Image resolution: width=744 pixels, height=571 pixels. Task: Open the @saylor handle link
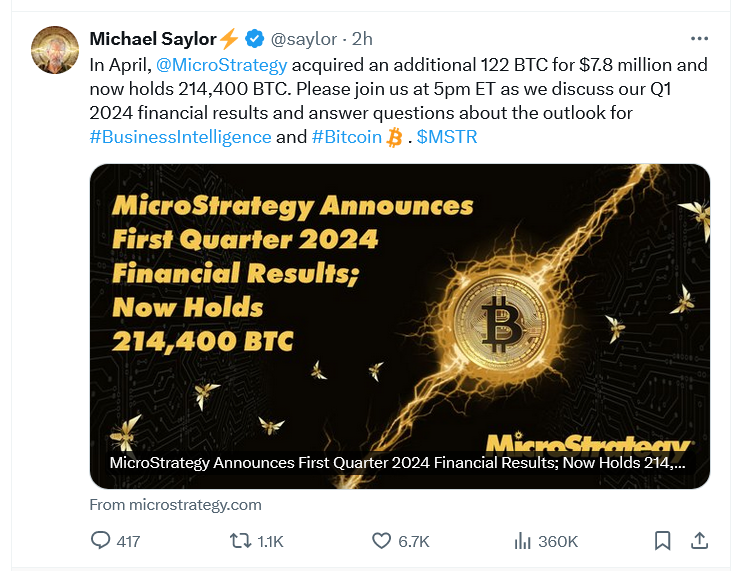click(x=304, y=39)
